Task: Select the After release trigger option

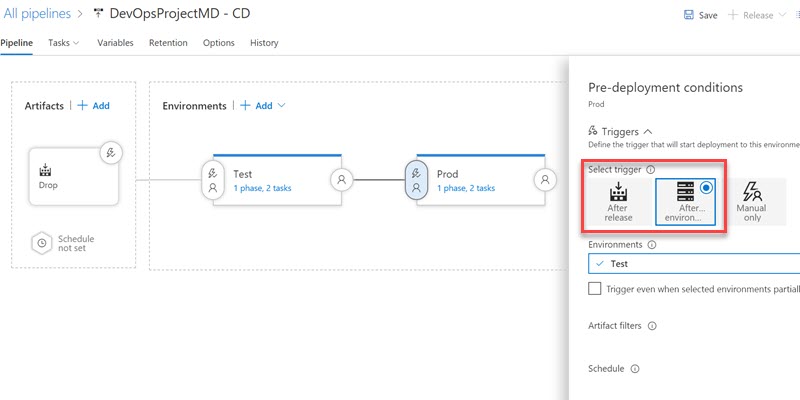Action: pos(618,202)
